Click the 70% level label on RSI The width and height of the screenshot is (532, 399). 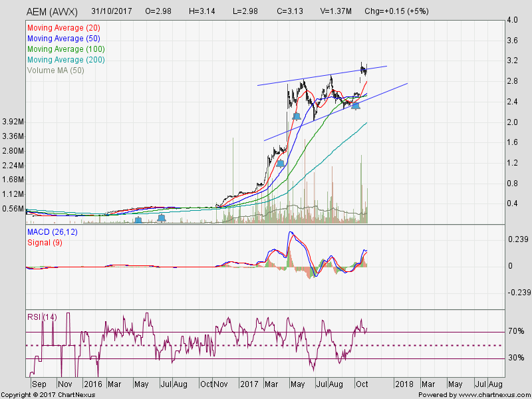(x=516, y=331)
